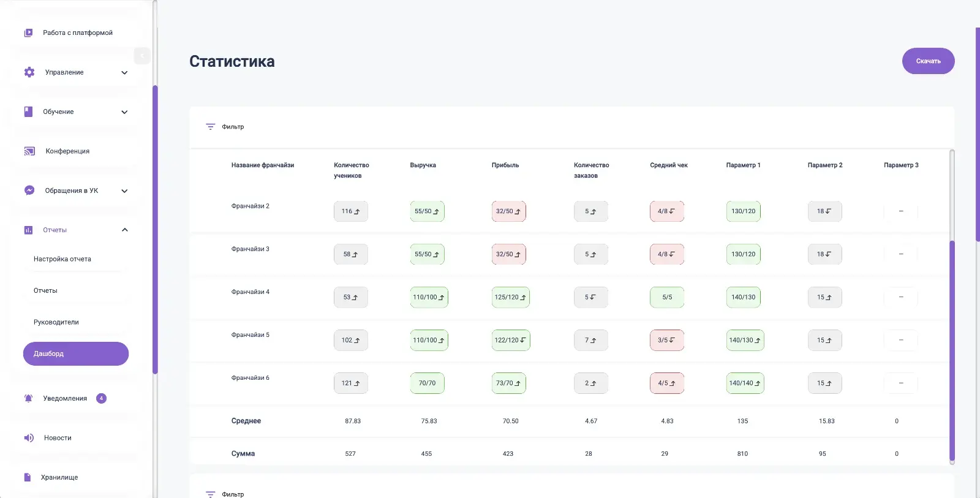Viewport: 980px width, 498px height.
Task: Click the Франчайзи 3 row name
Action: click(x=251, y=249)
